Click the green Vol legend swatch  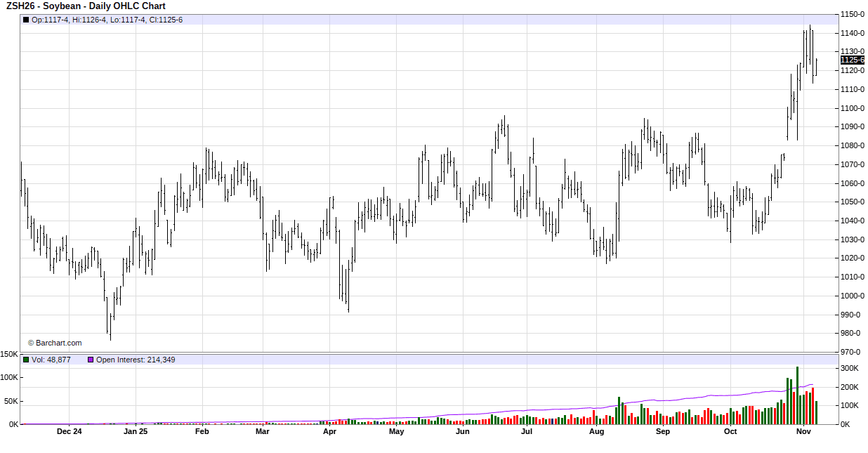pyautogui.click(x=26, y=360)
